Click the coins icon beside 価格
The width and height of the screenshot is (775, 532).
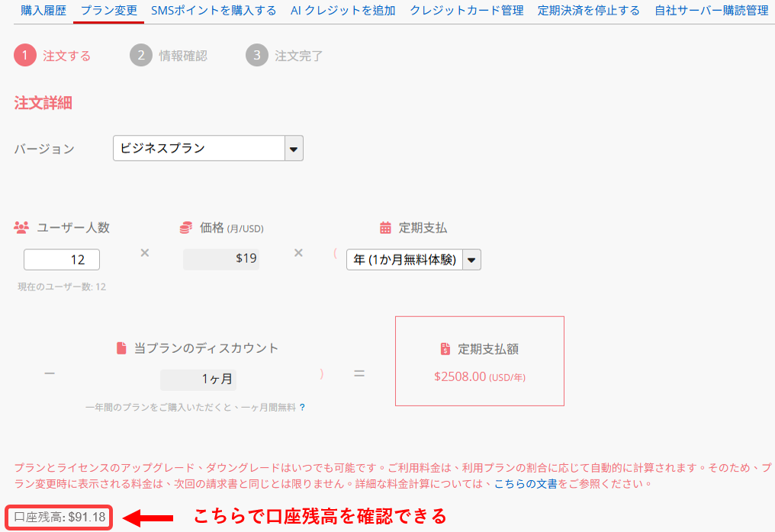click(x=185, y=228)
